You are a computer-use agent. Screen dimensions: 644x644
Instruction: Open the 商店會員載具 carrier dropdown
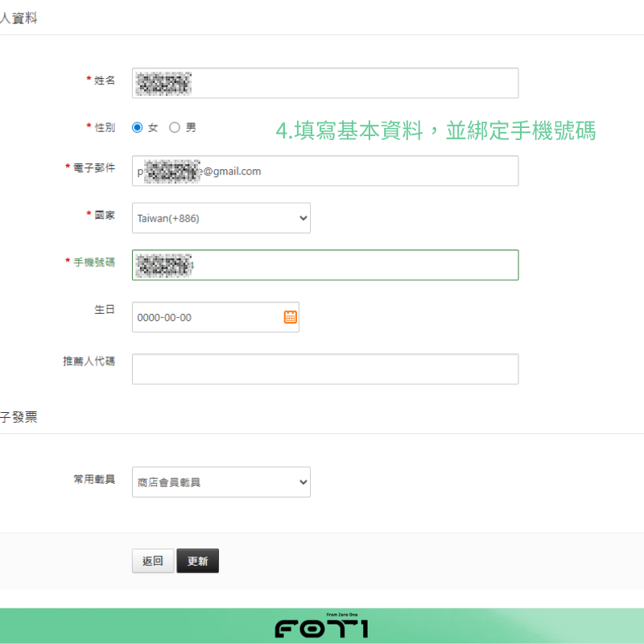pos(221,482)
